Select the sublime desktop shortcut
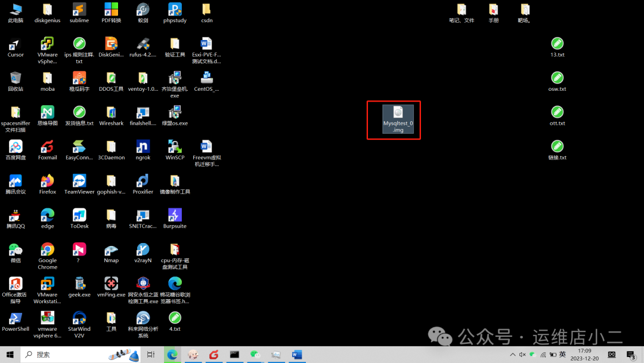This screenshot has height=363, width=644. pyautogui.click(x=79, y=13)
